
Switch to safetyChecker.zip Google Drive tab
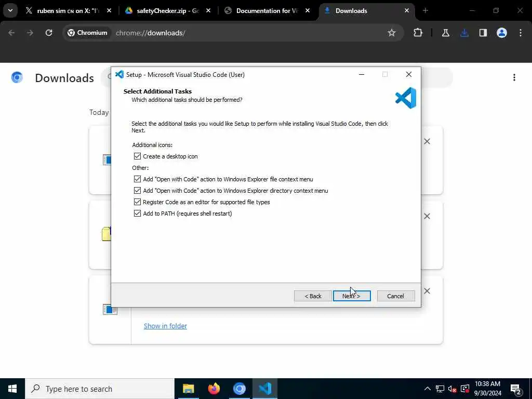[168, 11]
